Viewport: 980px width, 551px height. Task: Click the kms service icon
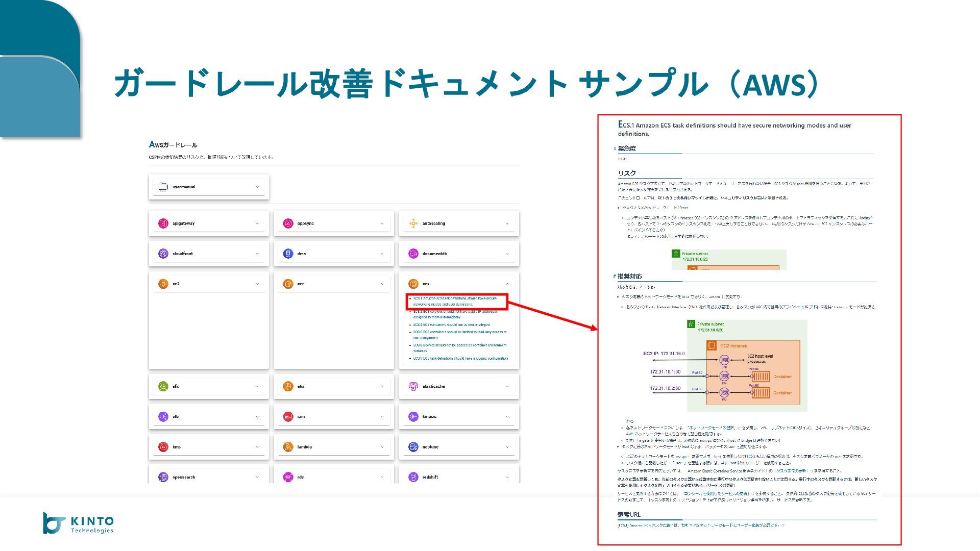coord(163,447)
